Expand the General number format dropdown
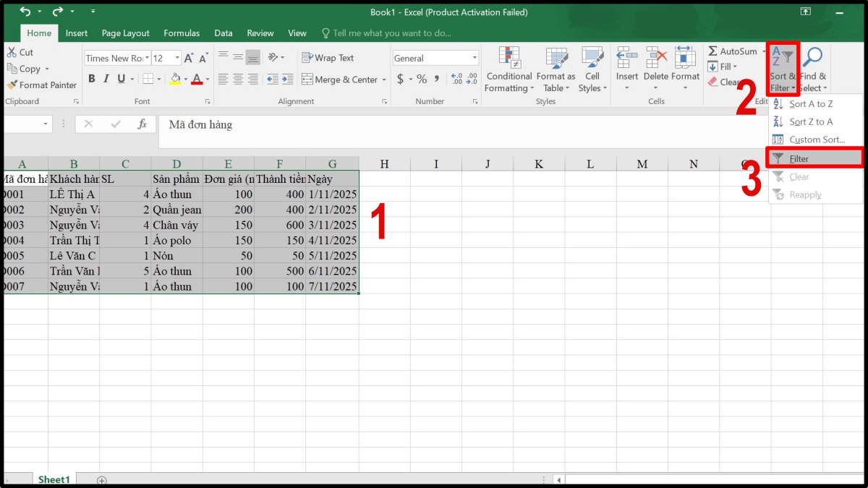868x488 pixels. tap(475, 59)
